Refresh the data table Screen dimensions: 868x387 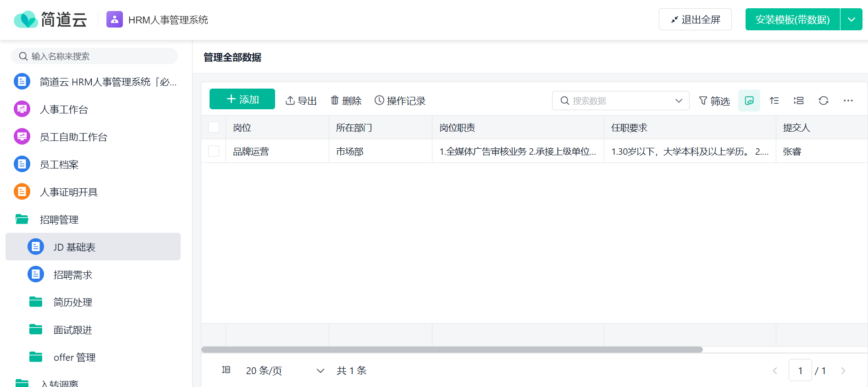click(x=824, y=101)
